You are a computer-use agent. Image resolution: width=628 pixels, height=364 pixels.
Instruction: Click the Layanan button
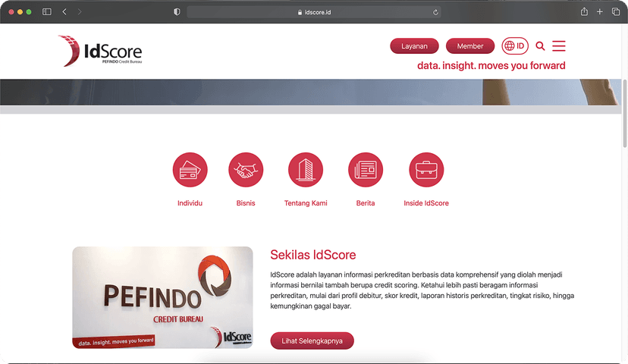point(414,46)
